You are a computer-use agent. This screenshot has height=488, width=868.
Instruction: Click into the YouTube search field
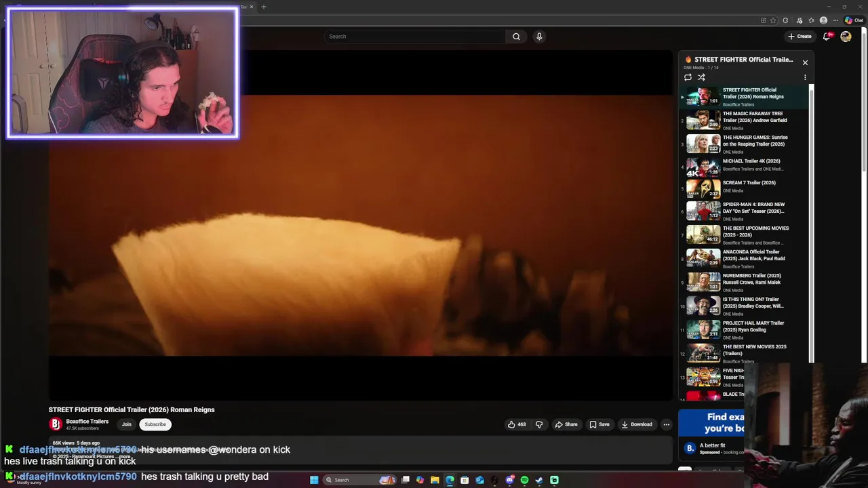[x=415, y=37]
